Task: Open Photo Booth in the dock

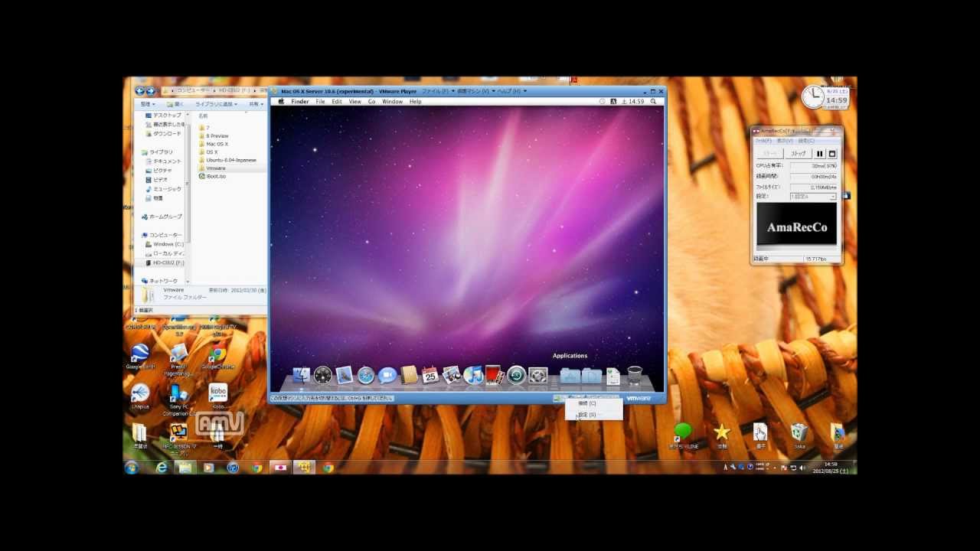Action: tap(495, 375)
